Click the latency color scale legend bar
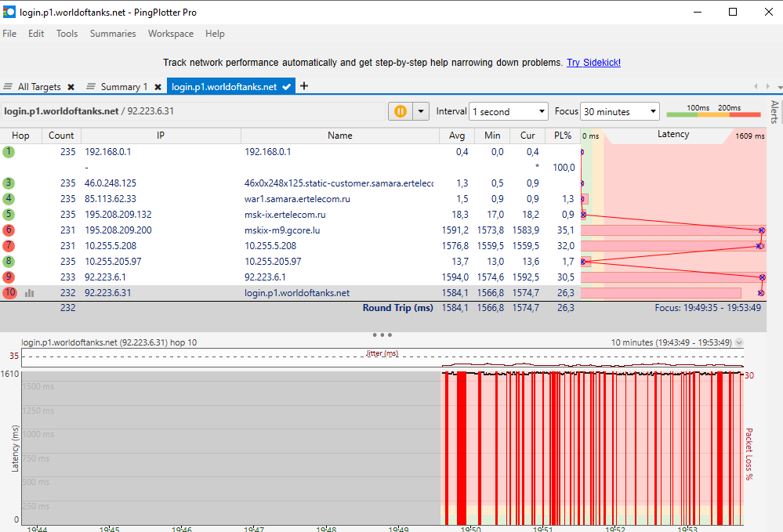The image size is (783, 532). click(713, 114)
